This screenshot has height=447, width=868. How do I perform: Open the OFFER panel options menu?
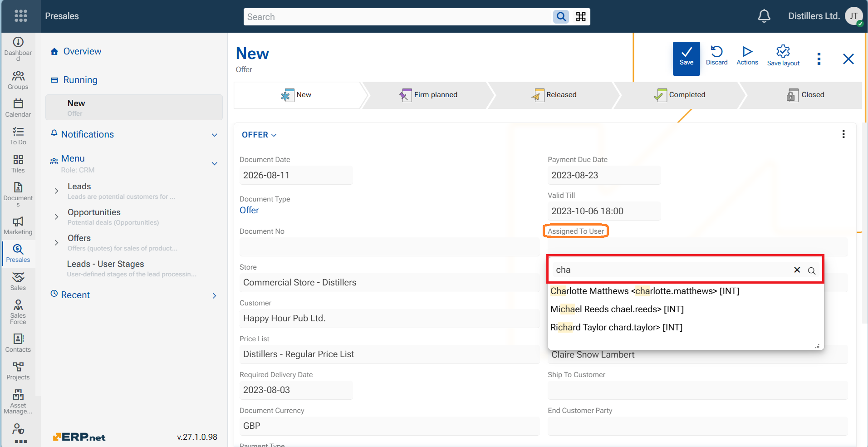pyautogui.click(x=843, y=134)
